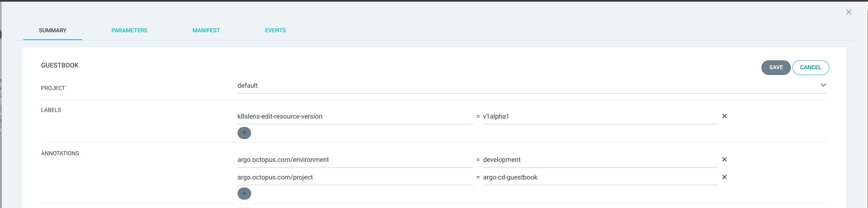868x208 pixels.
Task: Delete the argo.octopus.com/environment annotation
Action: point(724,160)
